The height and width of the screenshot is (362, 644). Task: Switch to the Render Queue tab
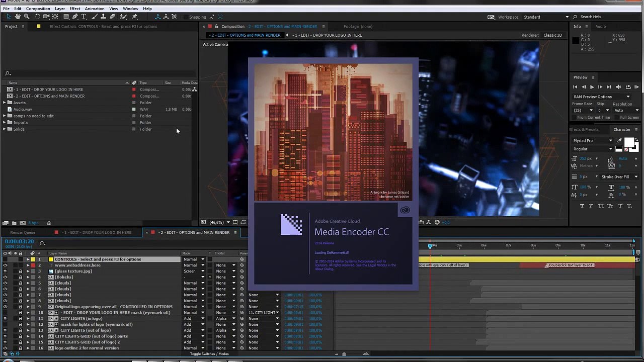[x=23, y=233]
